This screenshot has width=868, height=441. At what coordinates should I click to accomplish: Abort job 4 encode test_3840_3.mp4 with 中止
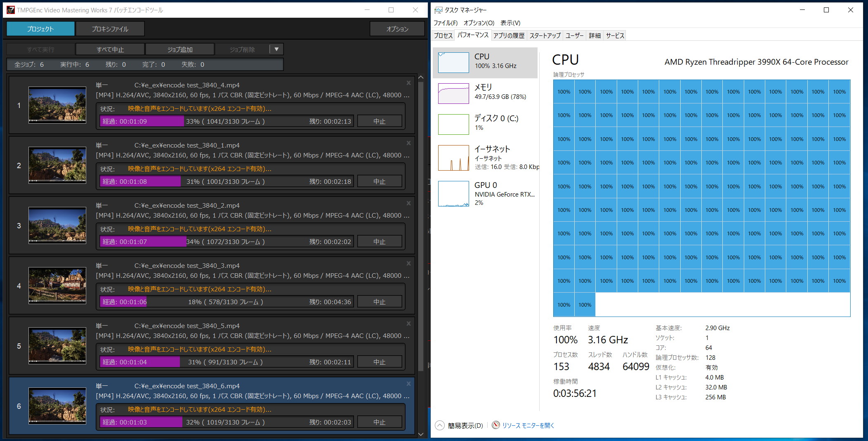[x=380, y=302]
